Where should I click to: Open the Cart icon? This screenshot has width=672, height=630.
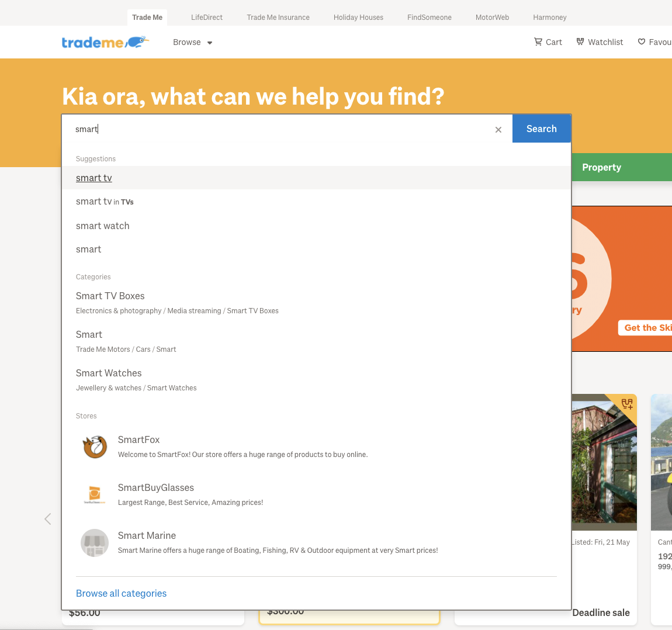[x=538, y=41]
